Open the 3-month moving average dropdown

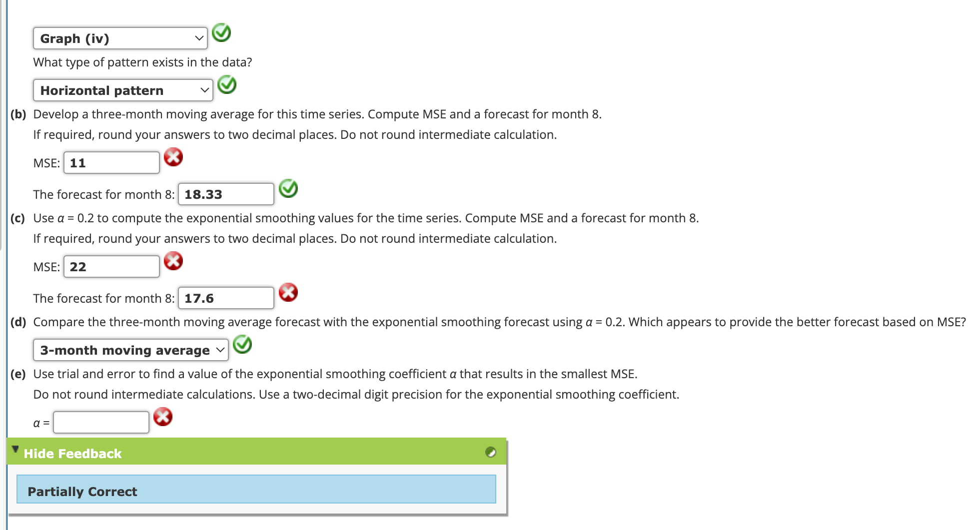[x=130, y=350]
